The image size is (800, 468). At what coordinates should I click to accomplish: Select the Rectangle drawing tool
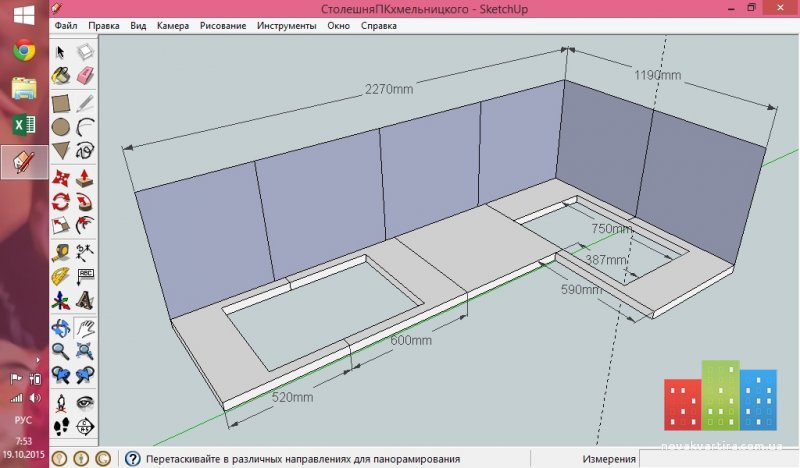tap(61, 104)
